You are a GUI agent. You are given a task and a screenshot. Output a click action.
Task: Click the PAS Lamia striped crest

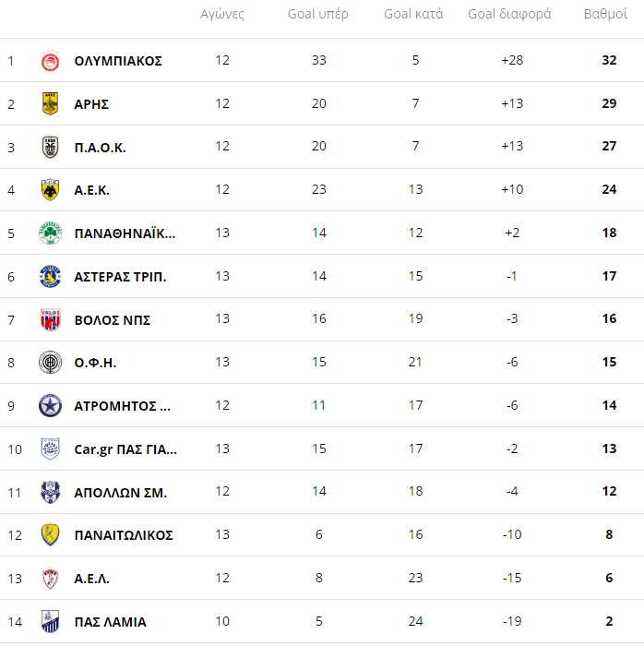point(50,621)
